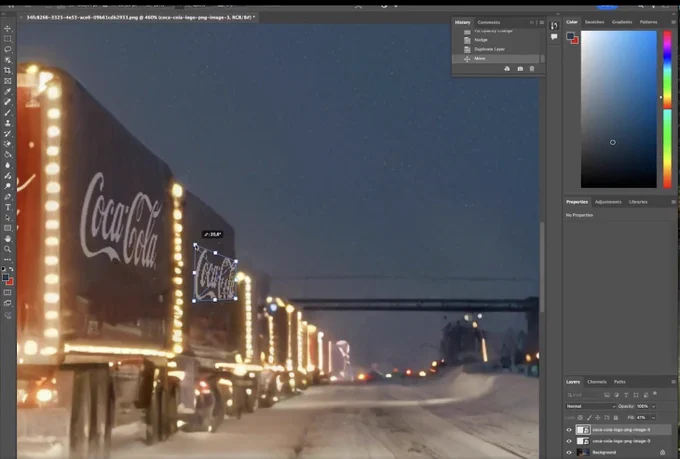This screenshot has width=680, height=459.
Task: Select the Frame tool
Action: coord(8,81)
